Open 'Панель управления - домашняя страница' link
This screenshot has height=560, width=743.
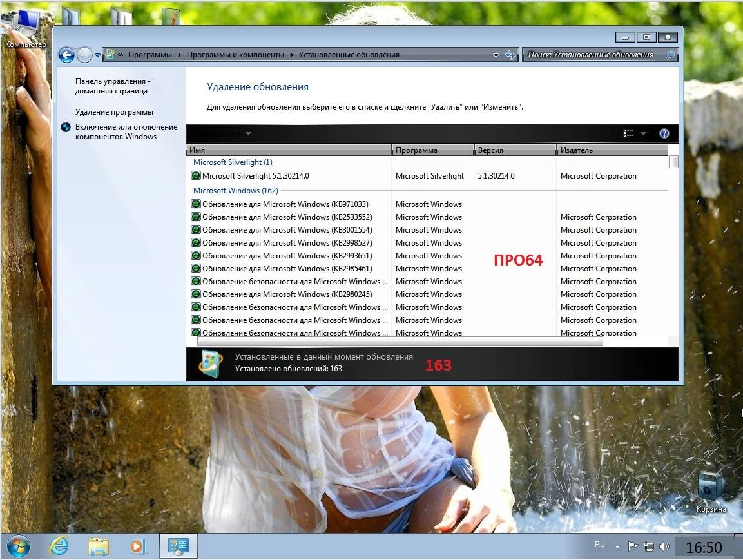(x=113, y=86)
